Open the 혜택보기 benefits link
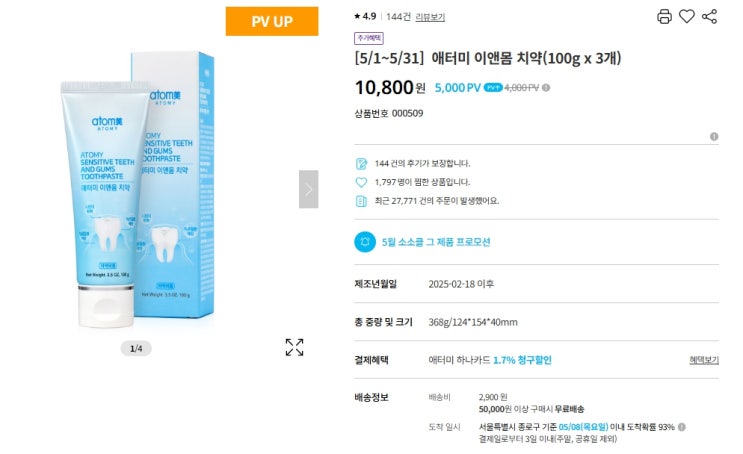The image size is (743, 454). coord(703,360)
